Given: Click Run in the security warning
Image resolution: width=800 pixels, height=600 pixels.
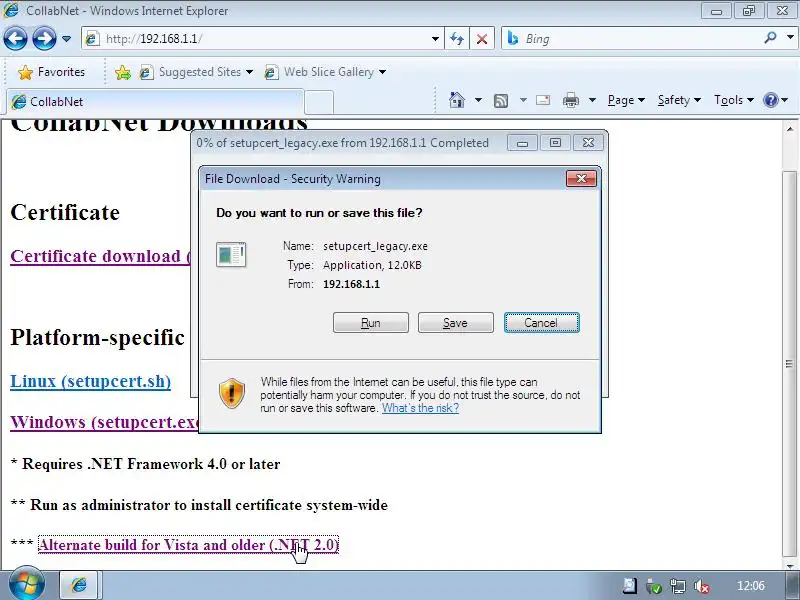Looking at the screenshot, I should tap(371, 323).
